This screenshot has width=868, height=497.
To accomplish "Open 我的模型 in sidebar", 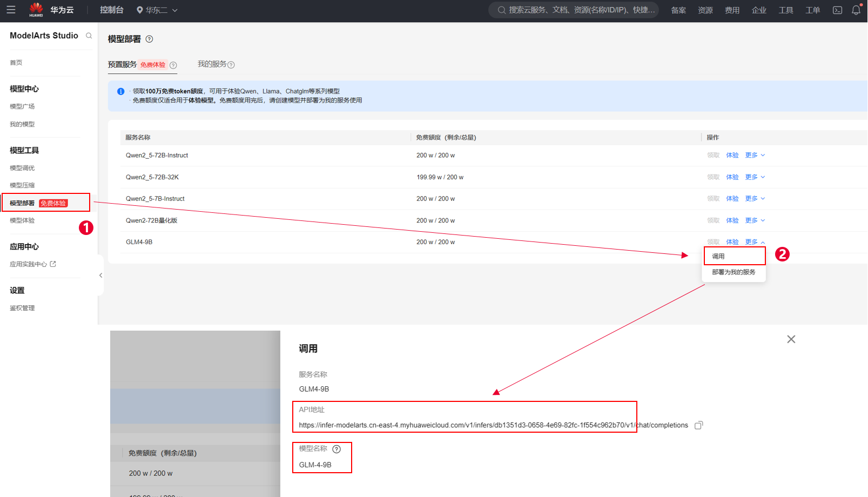I will pyautogui.click(x=22, y=124).
